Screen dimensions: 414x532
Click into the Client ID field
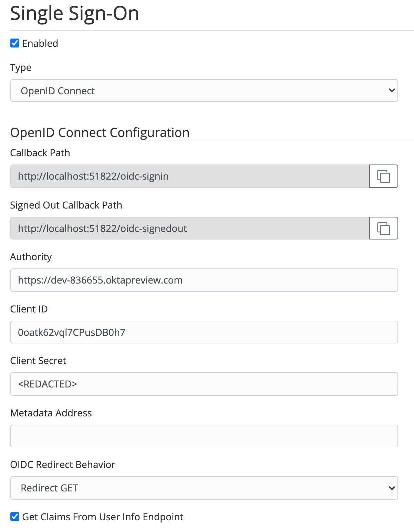[204, 332]
